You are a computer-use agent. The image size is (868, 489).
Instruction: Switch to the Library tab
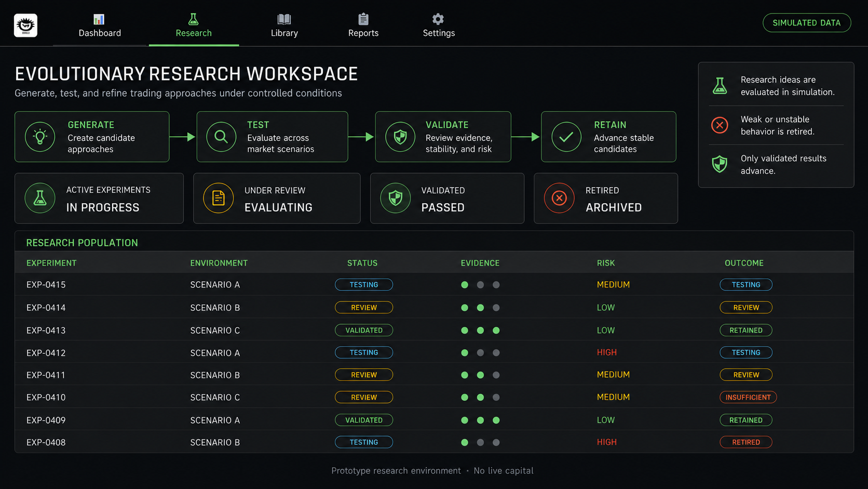[284, 25]
